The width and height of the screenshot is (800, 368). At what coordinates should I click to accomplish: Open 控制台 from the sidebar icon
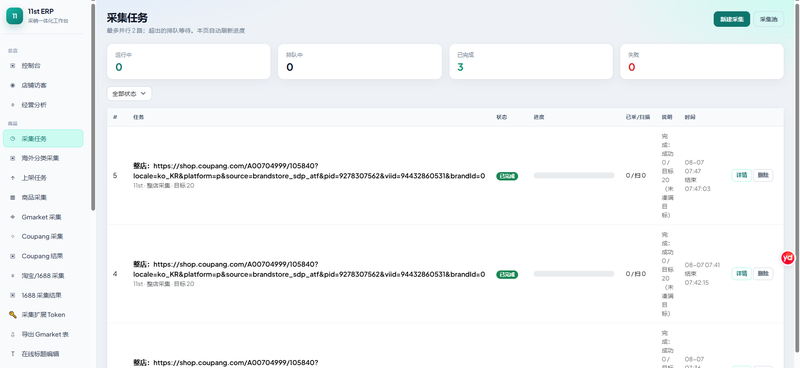click(x=13, y=66)
